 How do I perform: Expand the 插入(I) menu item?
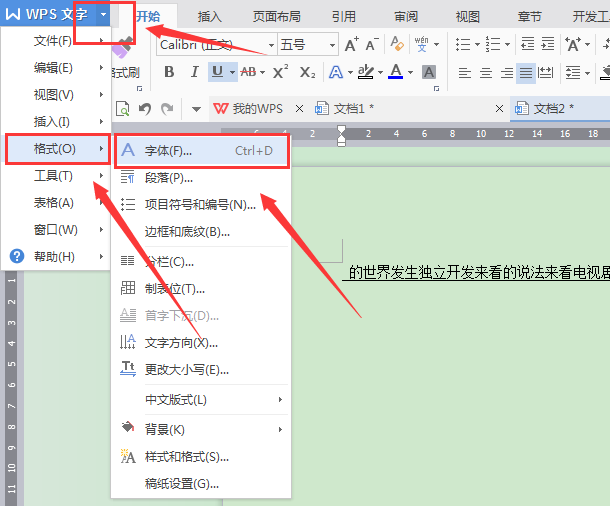(x=56, y=122)
